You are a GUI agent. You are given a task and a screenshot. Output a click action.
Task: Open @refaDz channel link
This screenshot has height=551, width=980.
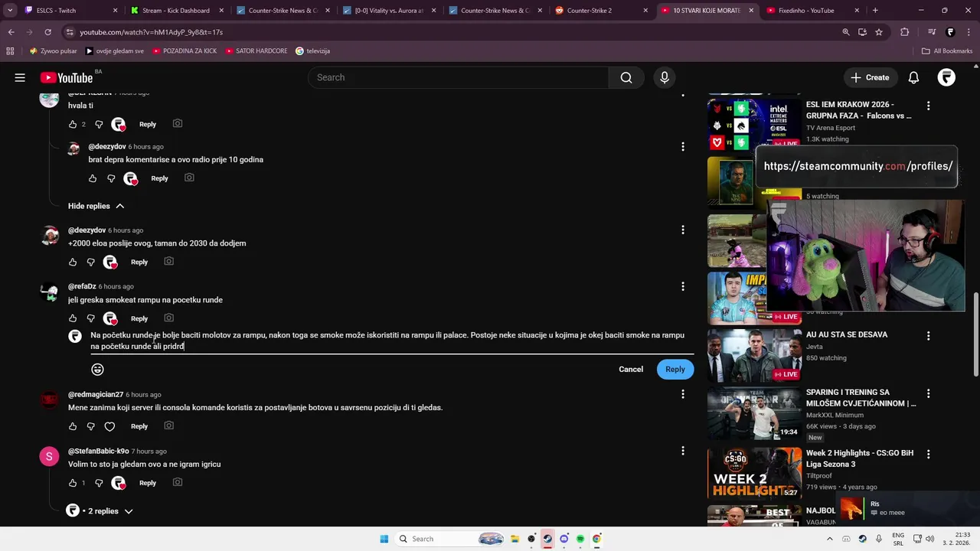pos(82,286)
